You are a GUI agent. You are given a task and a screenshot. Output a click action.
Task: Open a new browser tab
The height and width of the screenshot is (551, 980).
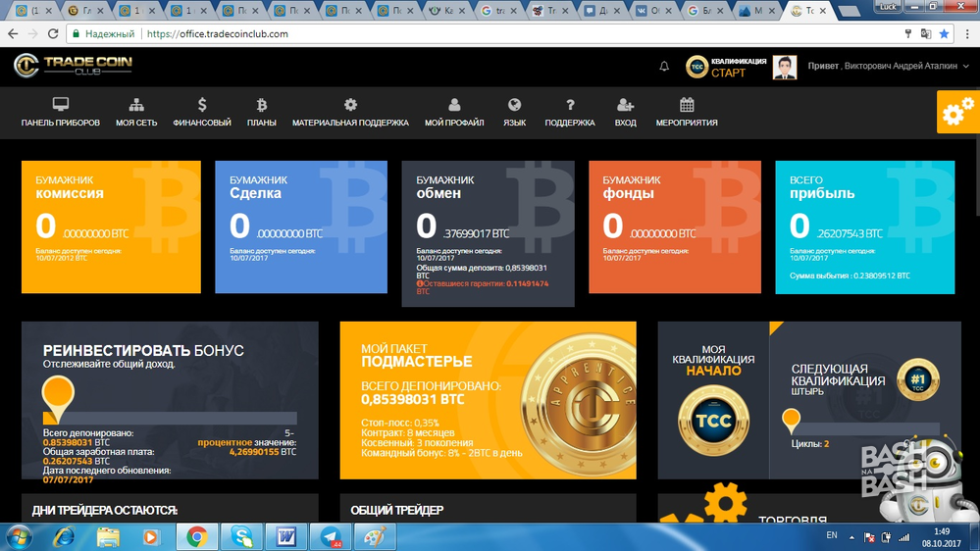pos(849,11)
